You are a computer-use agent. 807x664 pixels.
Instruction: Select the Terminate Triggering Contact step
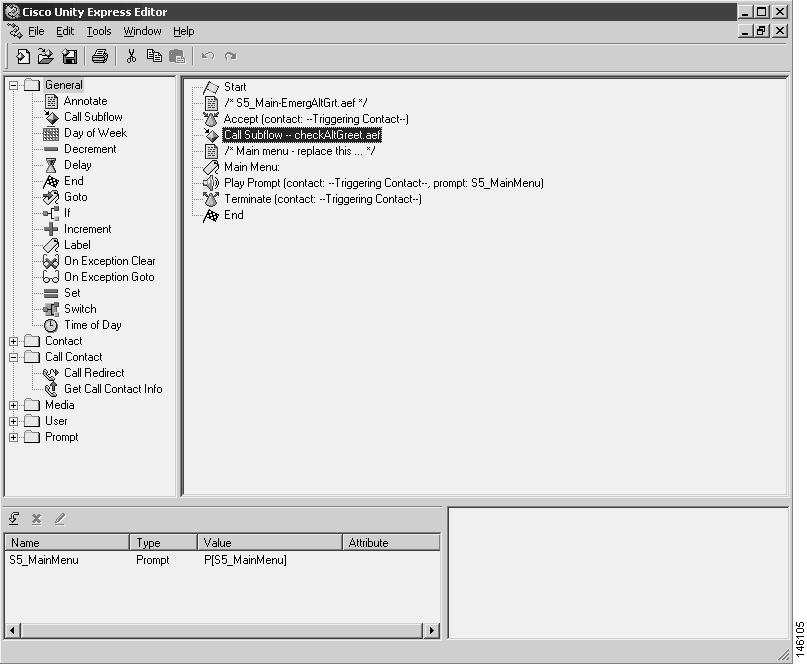point(323,199)
